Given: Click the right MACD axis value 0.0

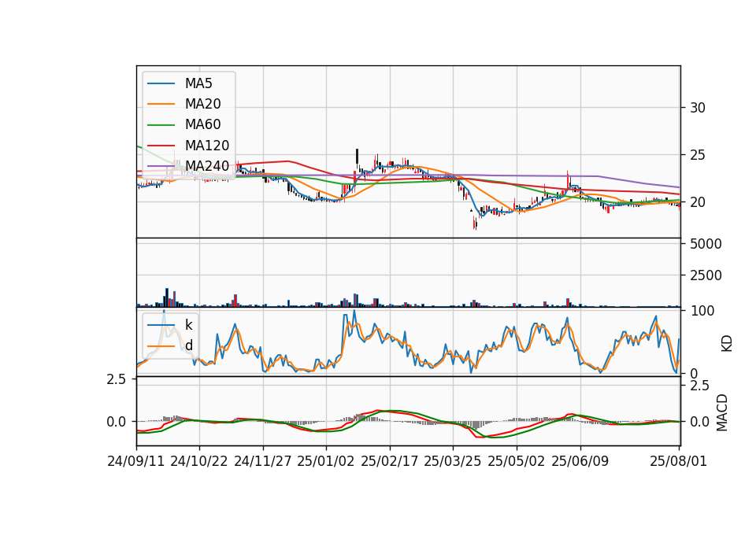Looking at the screenshot, I should click(x=699, y=422).
